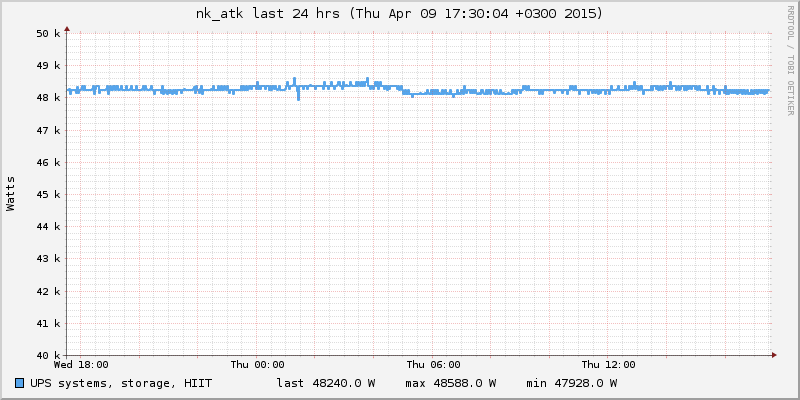Click the '43 k' axis label
Image resolution: width=800 pixels, height=400 pixels.
(48, 259)
